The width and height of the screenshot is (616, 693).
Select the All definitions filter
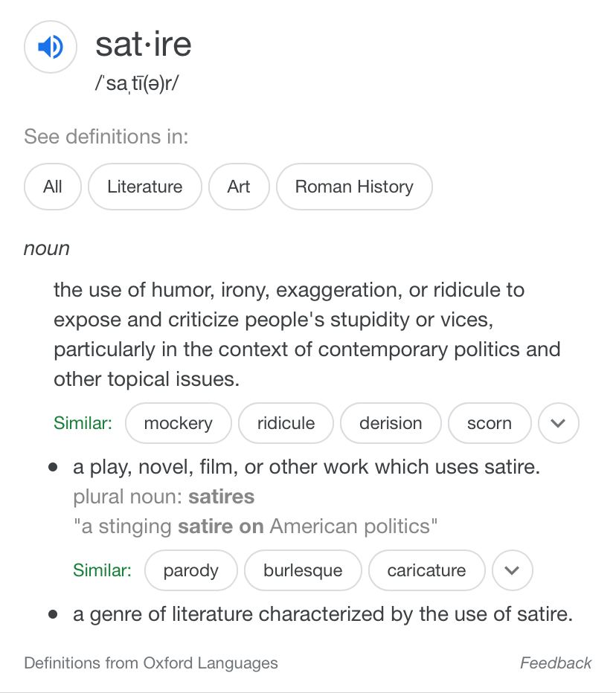tap(51, 187)
